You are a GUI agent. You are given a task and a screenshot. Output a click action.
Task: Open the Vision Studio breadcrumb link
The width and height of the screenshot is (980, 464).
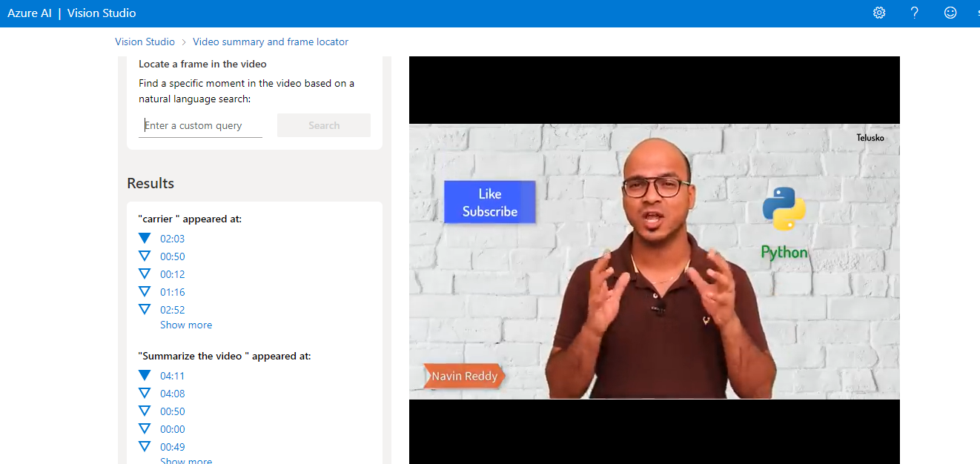click(145, 42)
